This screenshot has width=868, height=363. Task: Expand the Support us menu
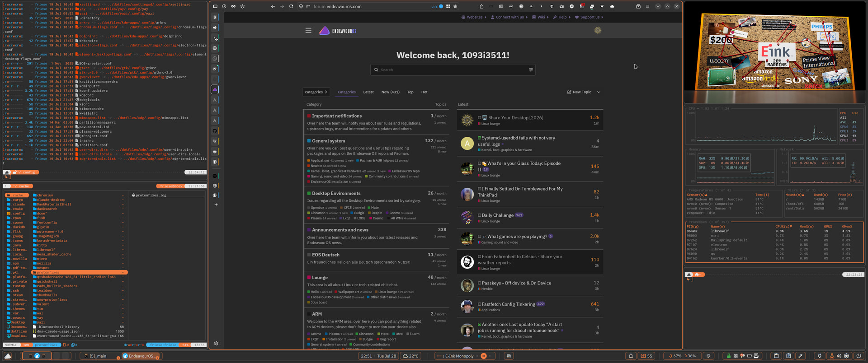(589, 17)
